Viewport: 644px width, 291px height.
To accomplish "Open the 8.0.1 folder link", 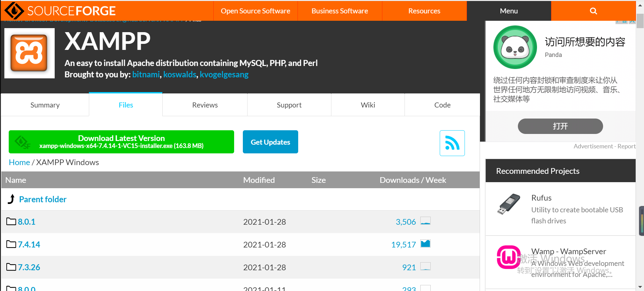I will (26, 222).
